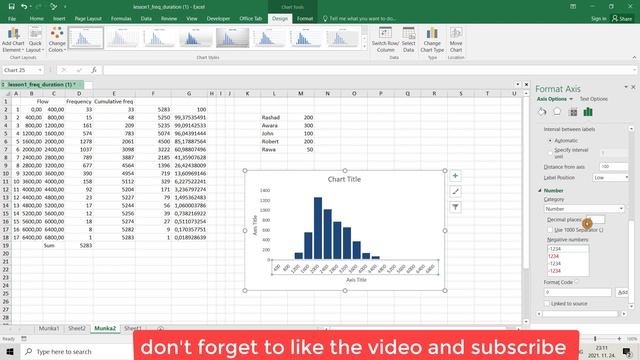
Task: Switch to Text Options tab
Action: pos(594,99)
